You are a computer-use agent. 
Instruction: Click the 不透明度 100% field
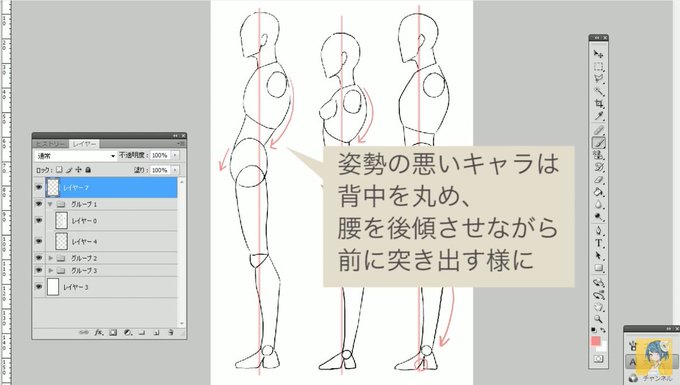tap(160, 155)
